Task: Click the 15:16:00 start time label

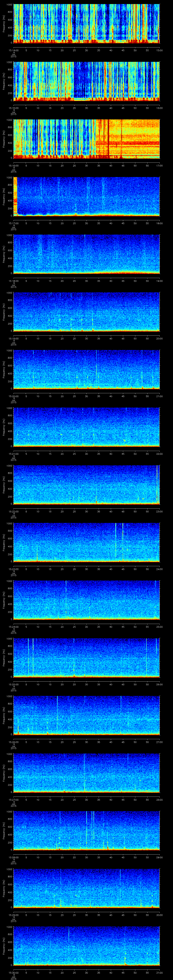Action: pyautogui.click(x=13, y=166)
